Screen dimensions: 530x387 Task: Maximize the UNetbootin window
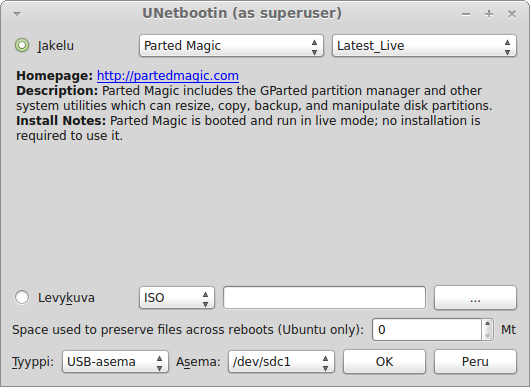tap(489, 14)
